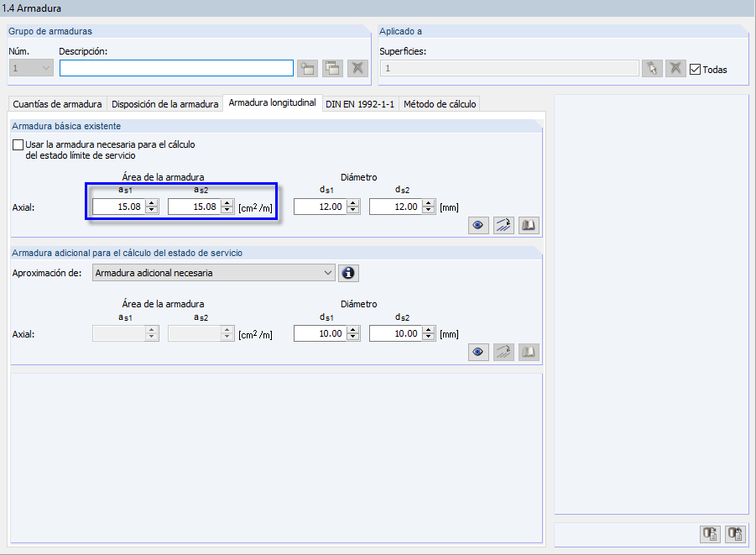This screenshot has height=555, width=756.
Task: Select the Método de cálculo tab
Action: 437,103
